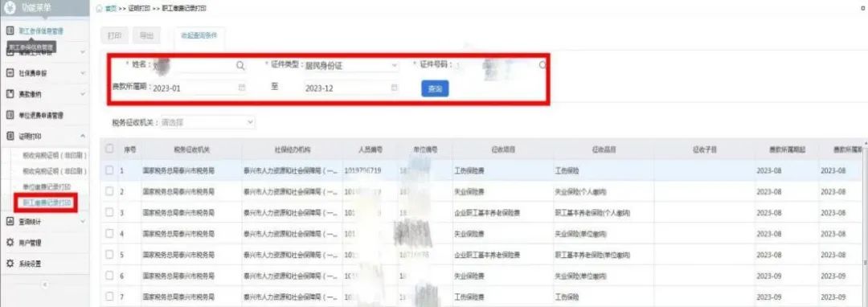Select 单位缴费记录打印 in the sidebar
This screenshot has width=868, height=307.
[47, 187]
